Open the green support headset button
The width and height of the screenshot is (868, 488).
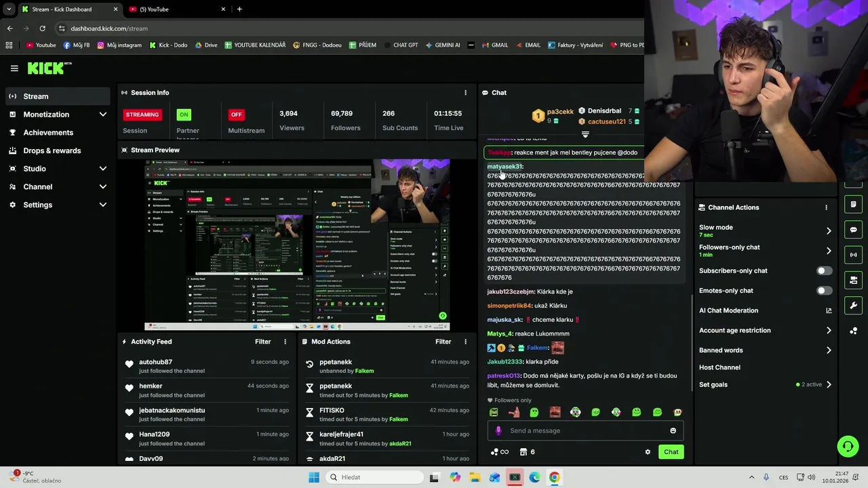click(848, 446)
